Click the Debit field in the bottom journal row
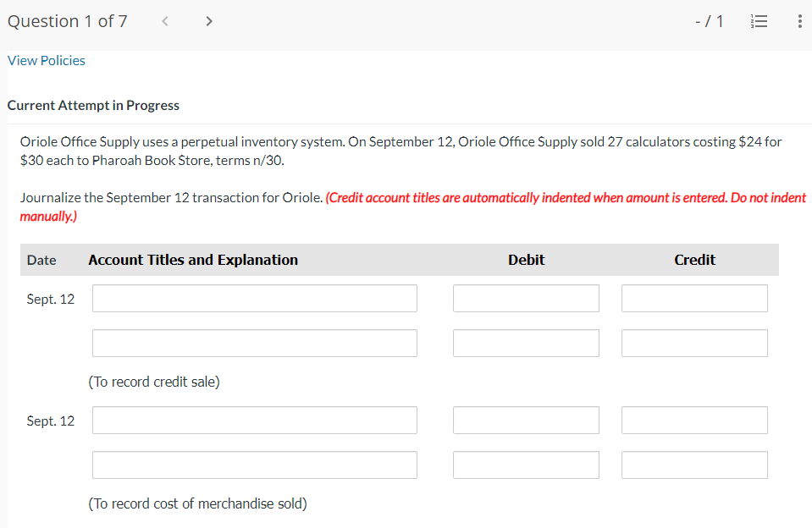 [526, 465]
